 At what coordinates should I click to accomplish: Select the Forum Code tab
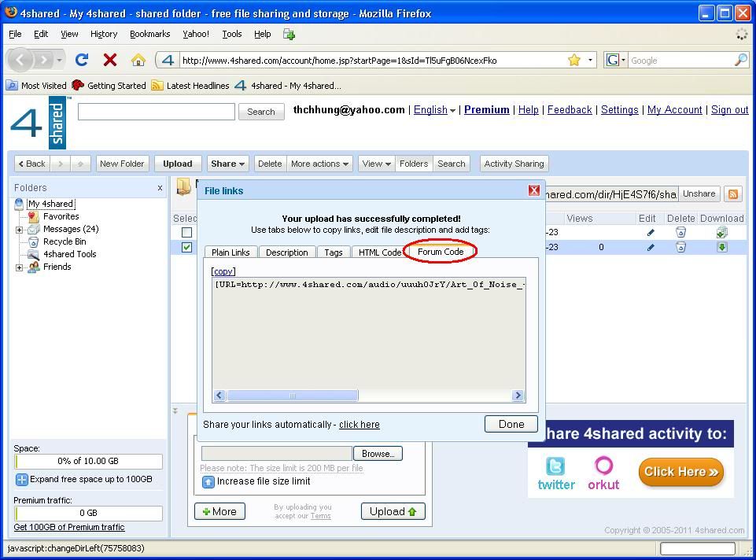[441, 252]
